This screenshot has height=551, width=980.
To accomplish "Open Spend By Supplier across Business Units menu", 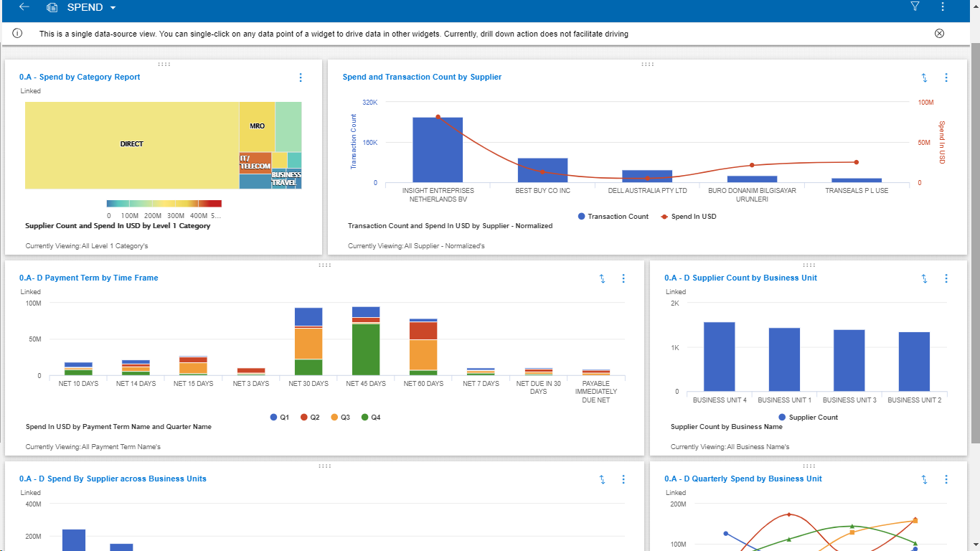I will point(623,479).
